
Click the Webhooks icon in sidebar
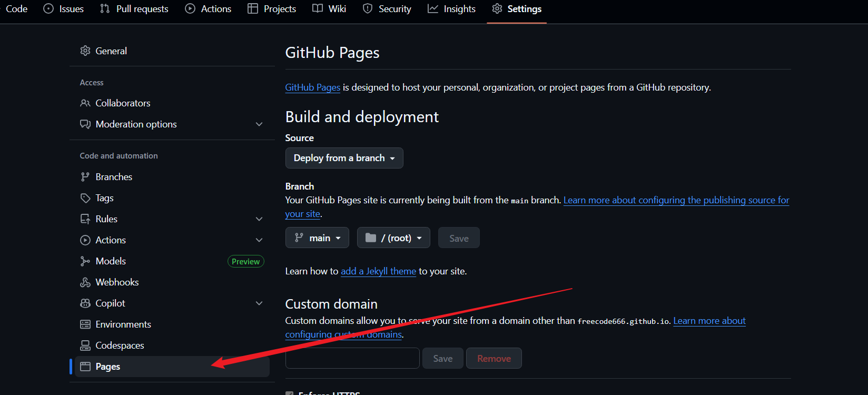[x=85, y=282]
